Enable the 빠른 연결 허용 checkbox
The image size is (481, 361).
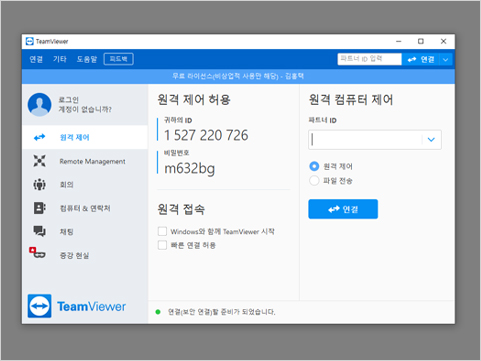click(162, 245)
